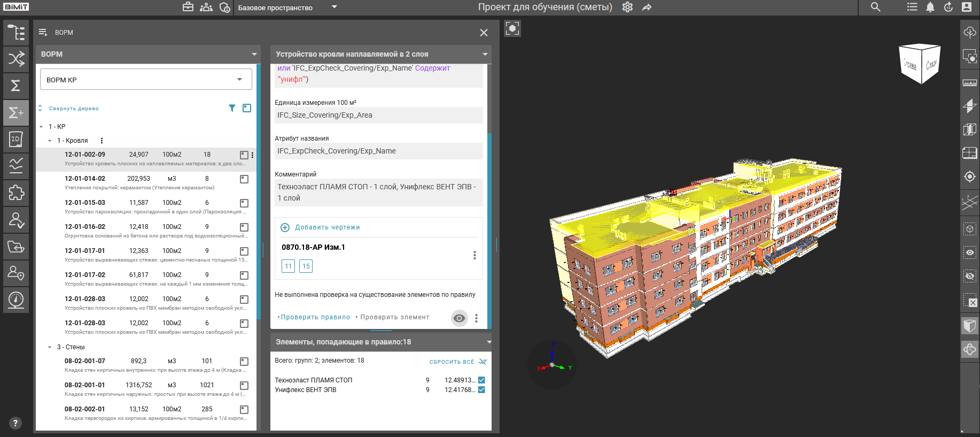Click the IFC_Size_Covering/Exp_Area field
The width and height of the screenshot is (980, 437).
(379, 115)
